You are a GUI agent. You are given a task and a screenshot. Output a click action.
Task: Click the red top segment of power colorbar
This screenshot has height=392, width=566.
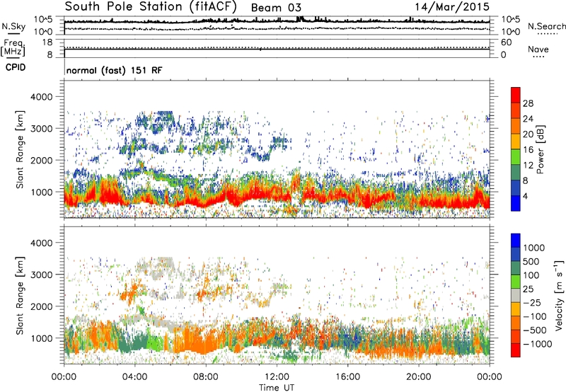point(516,95)
